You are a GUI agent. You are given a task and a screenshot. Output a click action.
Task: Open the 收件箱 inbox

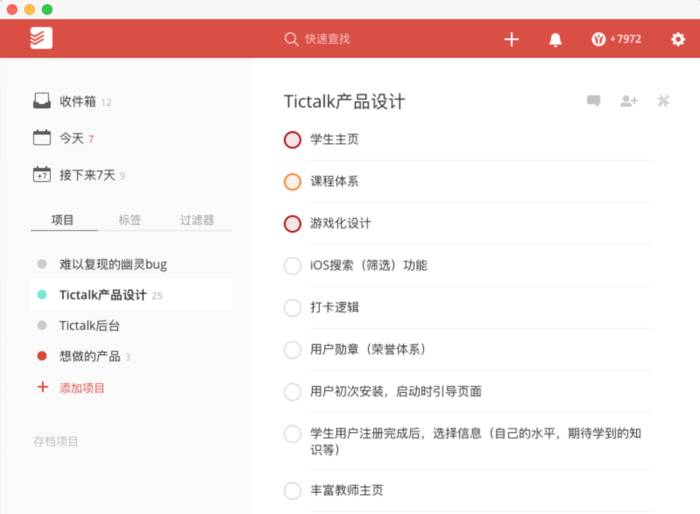click(77, 101)
